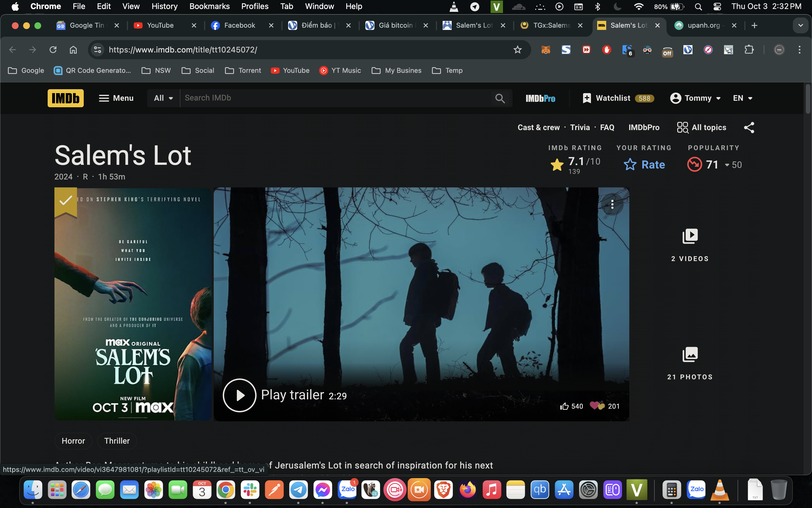Open the Chrome extensions puzzle icon

point(749,50)
